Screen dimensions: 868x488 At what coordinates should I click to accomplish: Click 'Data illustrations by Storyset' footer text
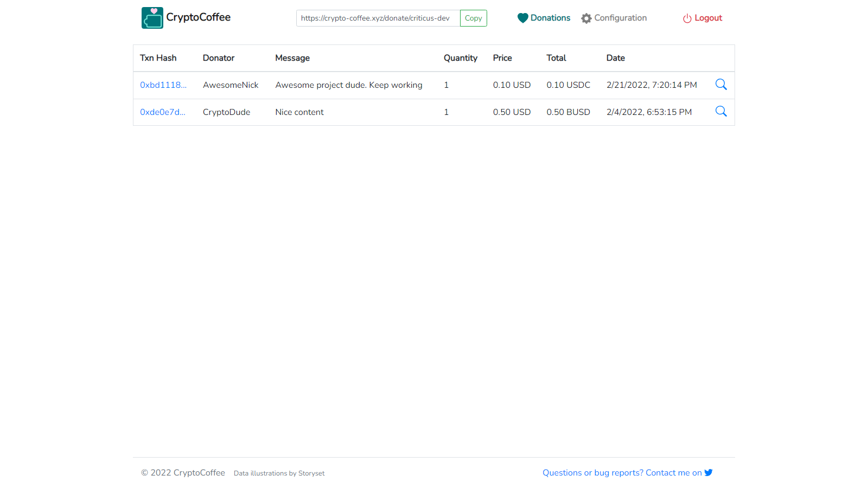279,473
